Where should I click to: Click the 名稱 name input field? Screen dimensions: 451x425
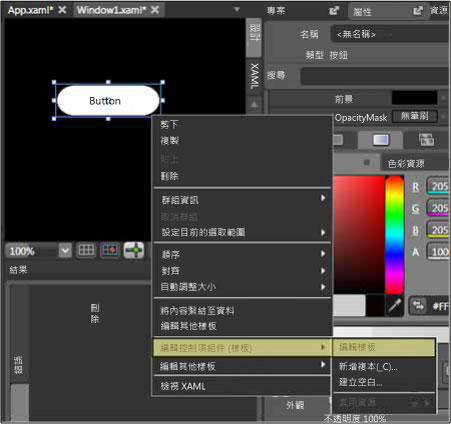389,34
